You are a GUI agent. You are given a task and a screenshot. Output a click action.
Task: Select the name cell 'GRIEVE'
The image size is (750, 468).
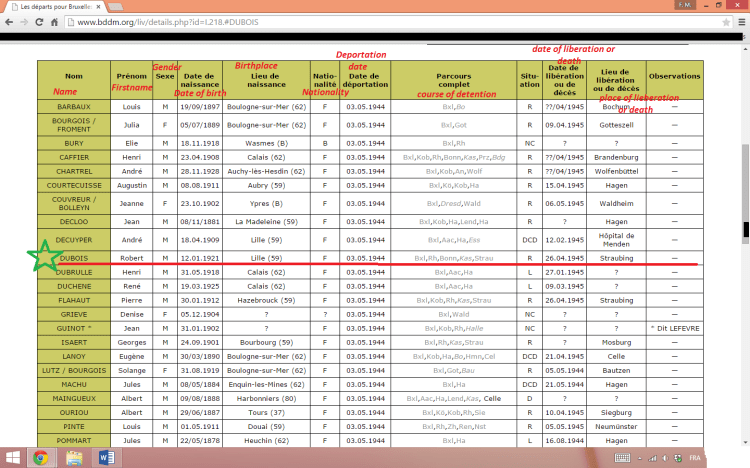click(x=74, y=314)
